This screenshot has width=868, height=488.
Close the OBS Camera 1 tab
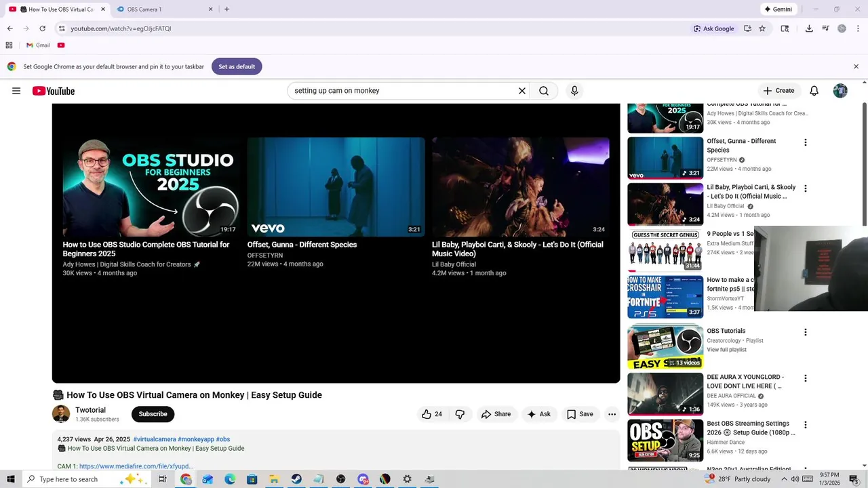(x=210, y=9)
